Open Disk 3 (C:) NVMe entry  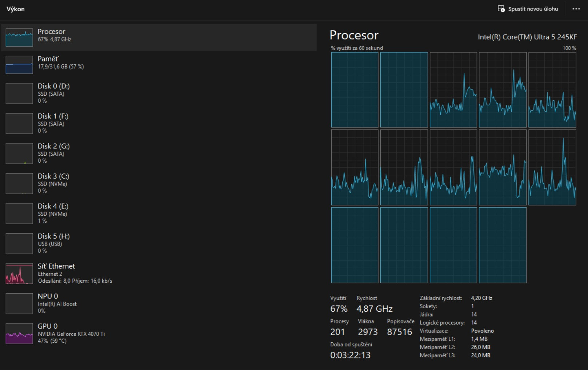pyautogui.click(x=159, y=183)
